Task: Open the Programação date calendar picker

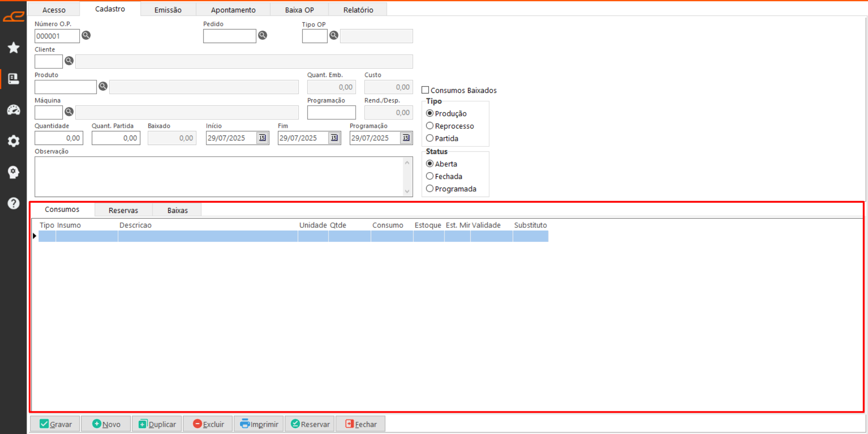Action: coord(406,138)
